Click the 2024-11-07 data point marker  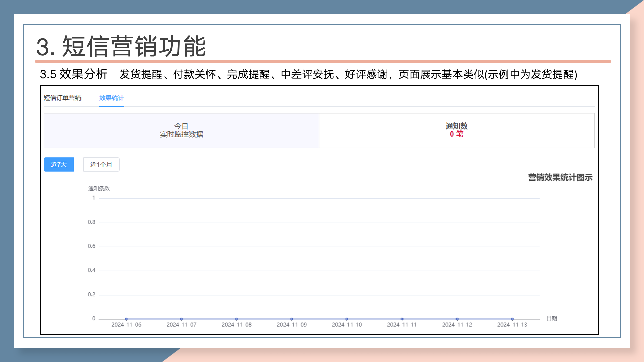(x=181, y=319)
